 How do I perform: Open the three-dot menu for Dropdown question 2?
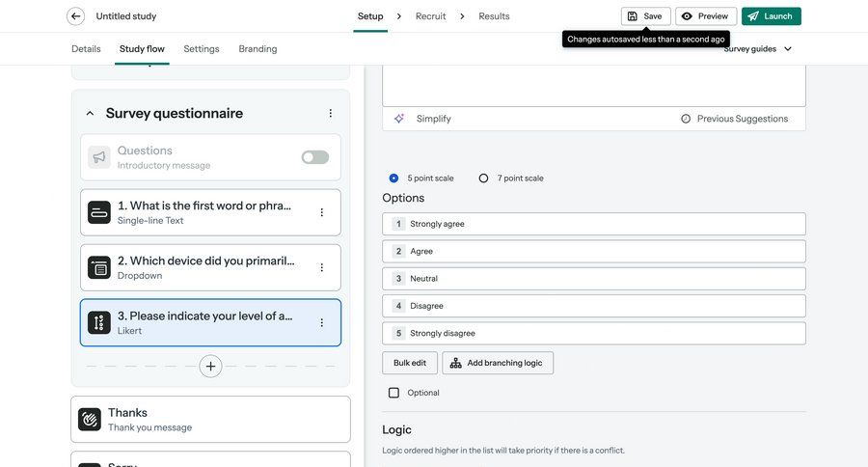click(x=322, y=267)
